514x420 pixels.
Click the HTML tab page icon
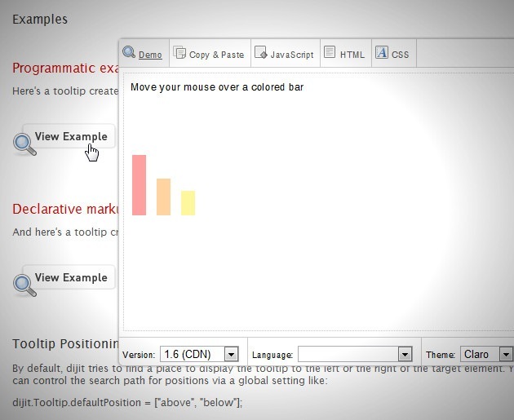tap(330, 51)
